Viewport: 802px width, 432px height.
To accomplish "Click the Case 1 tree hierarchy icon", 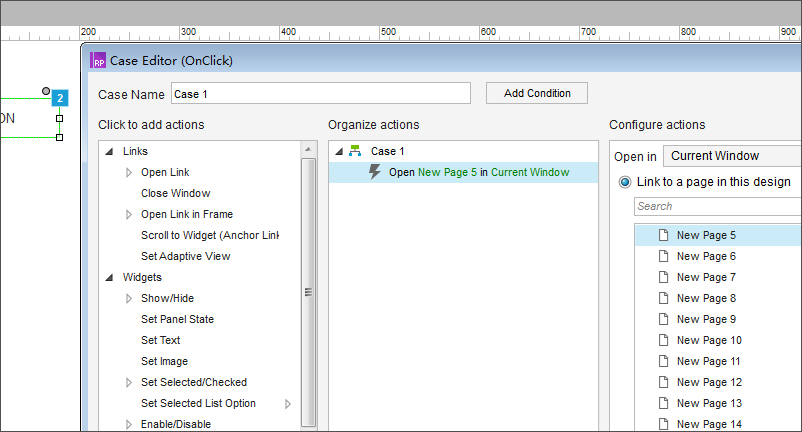I will pyautogui.click(x=355, y=151).
